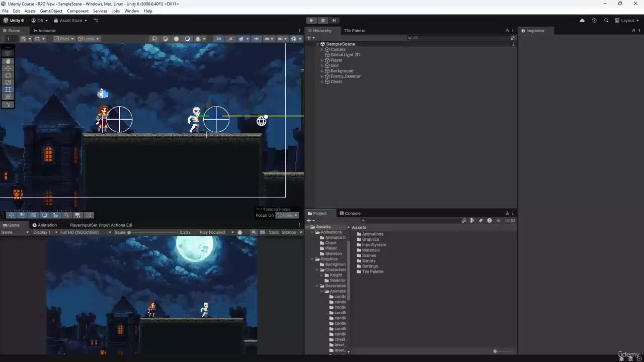
Task: Collapse SampleScene in Hierarchy
Action: (317, 44)
